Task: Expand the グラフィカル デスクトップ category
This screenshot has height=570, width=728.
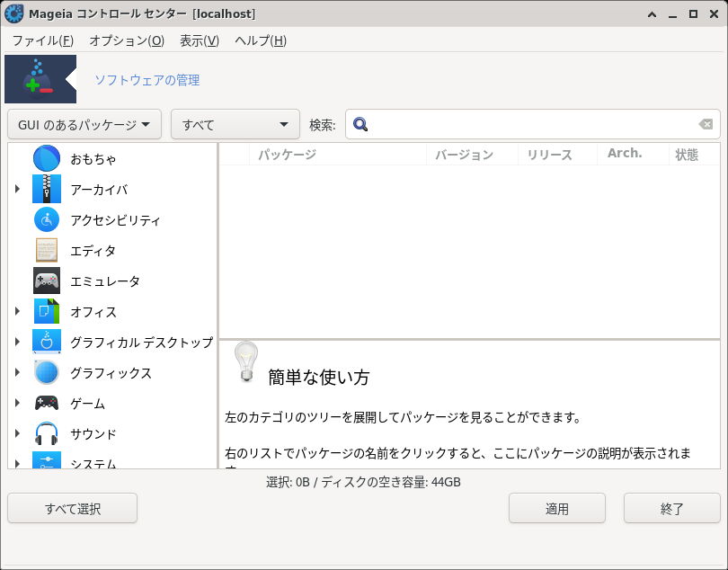Action: click(x=17, y=342)
